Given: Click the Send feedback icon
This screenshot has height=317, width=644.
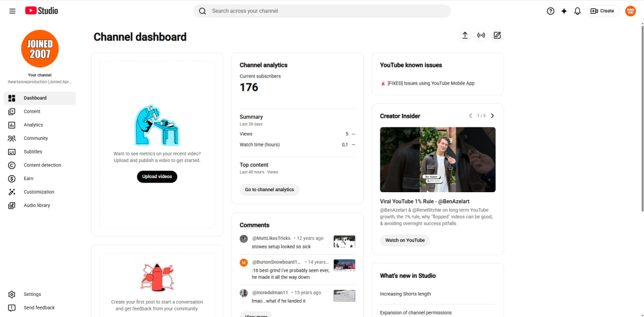Looking at the screenshot, I should pyautogui.click(x=12, y=308).
